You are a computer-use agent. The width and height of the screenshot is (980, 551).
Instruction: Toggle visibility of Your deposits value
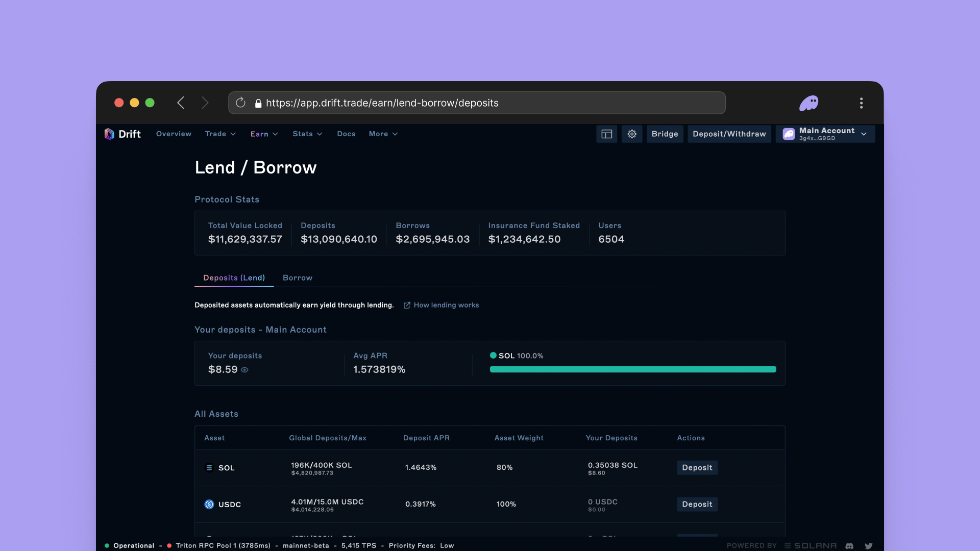tap(244, 370)
